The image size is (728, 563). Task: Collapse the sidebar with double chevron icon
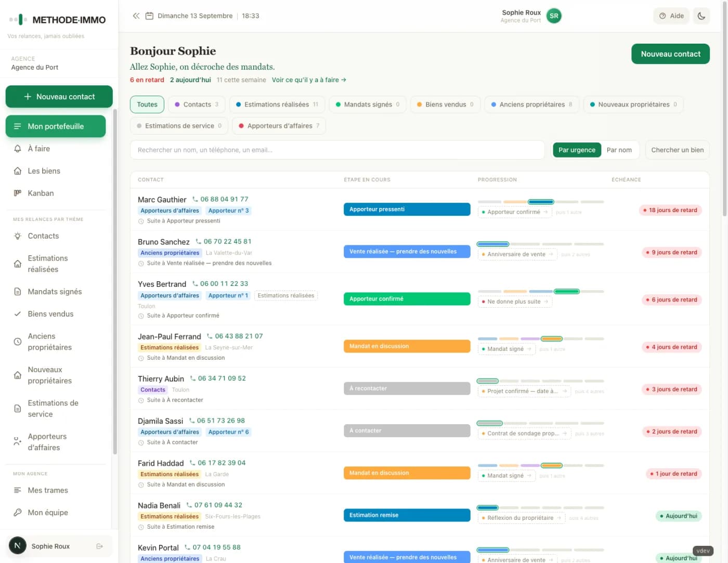[136, 16]
